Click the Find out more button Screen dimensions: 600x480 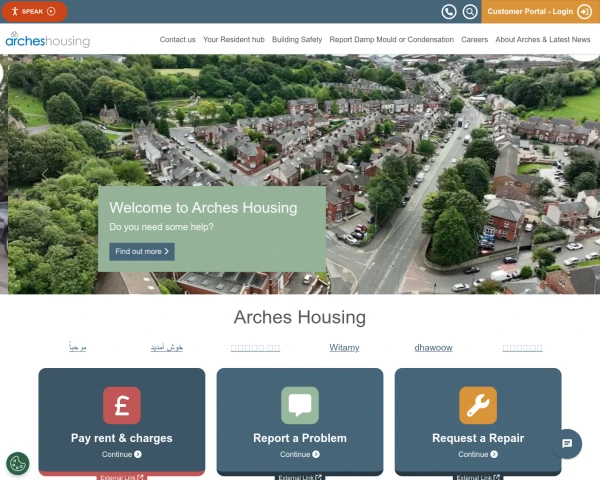(142, 251)
